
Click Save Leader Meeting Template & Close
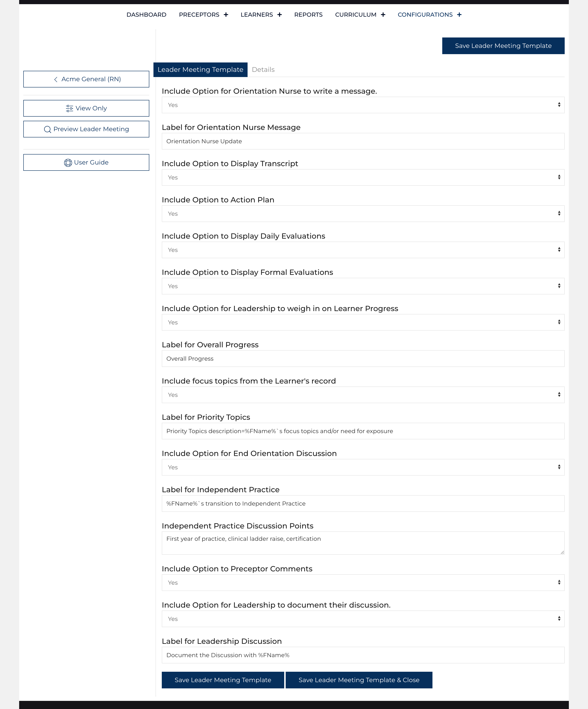(359, 680)
